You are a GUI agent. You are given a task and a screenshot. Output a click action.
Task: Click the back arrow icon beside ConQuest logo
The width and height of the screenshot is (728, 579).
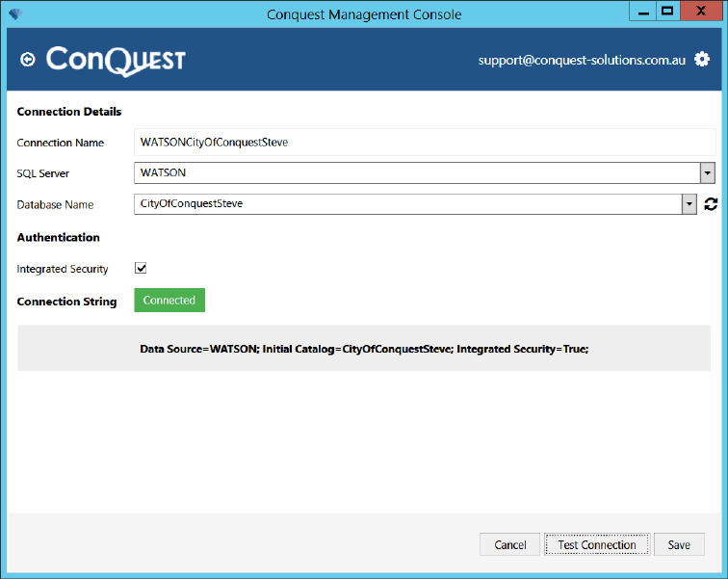(28, 60)
